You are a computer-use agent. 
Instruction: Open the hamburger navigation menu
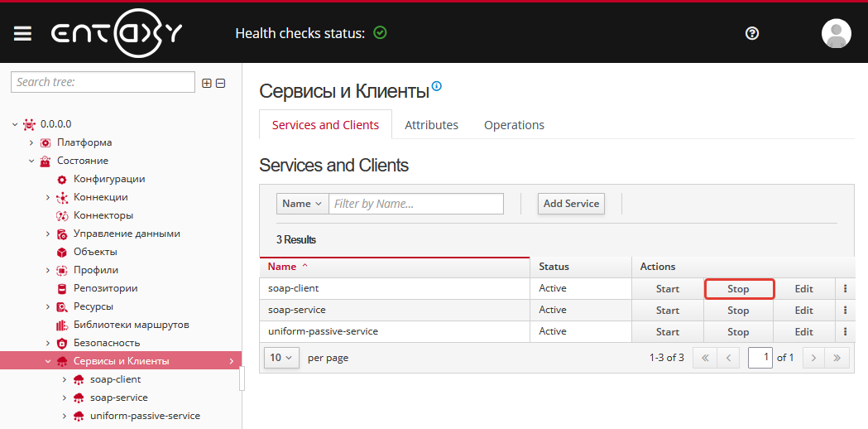click(x=22, y=34)
